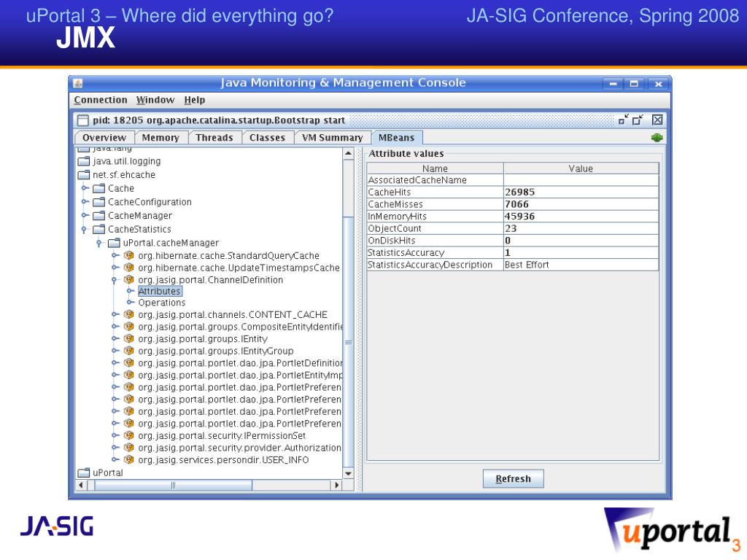747x560 pixels.
Task: Click the UpdateTimestampsCache MBean icon
Action: (x=128, y=267)
